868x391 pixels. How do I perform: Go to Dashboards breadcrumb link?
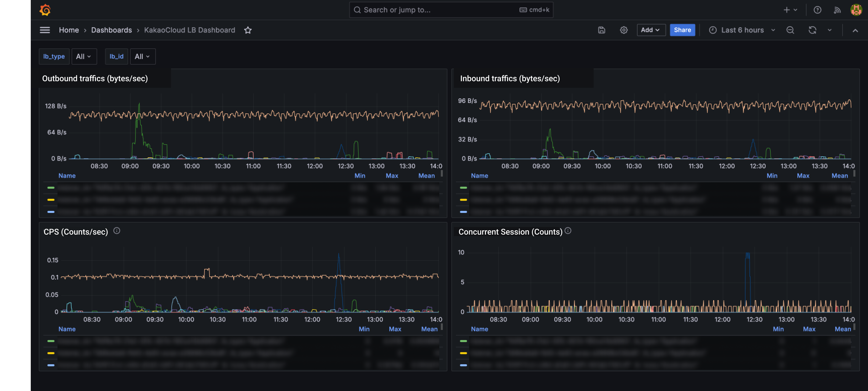(111, 30)
